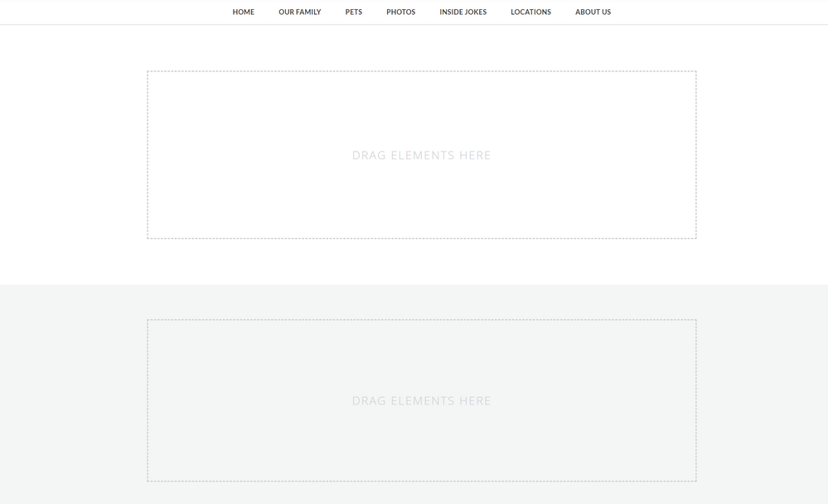Click gray section background left of drop zone
This screenshot has height=504, width=828.
tap(73, 398)
